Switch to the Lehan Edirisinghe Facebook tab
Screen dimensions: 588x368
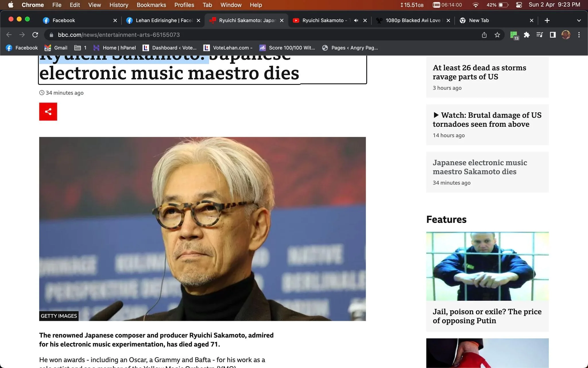(x=163, y=20)
